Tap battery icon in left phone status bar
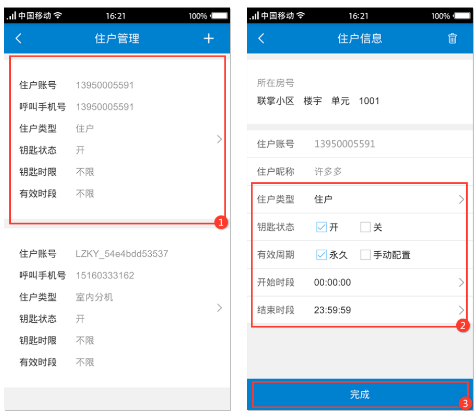The height and width of the screenshot is (411, 475). tap(219, 16)
